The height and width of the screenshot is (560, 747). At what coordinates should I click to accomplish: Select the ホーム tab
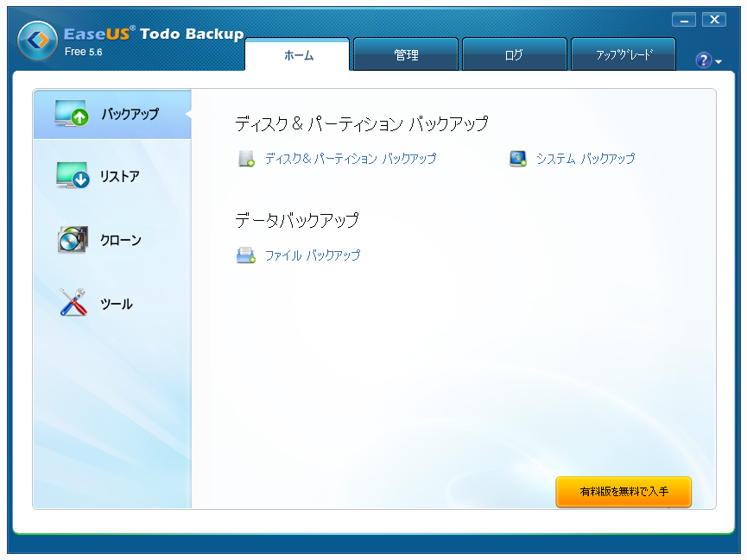(297, 53)
